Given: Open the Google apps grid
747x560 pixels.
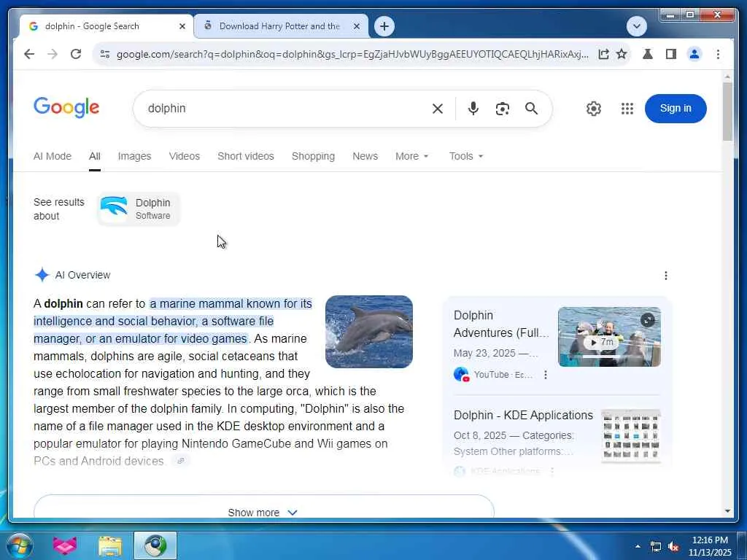Looking at the screenshot, I should [627, 109].
